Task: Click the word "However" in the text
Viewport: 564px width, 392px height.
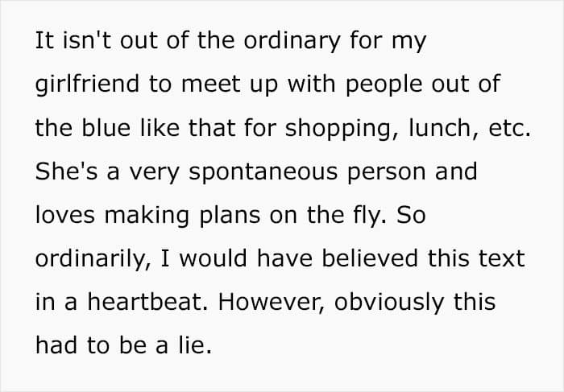Action: [272, 302]
